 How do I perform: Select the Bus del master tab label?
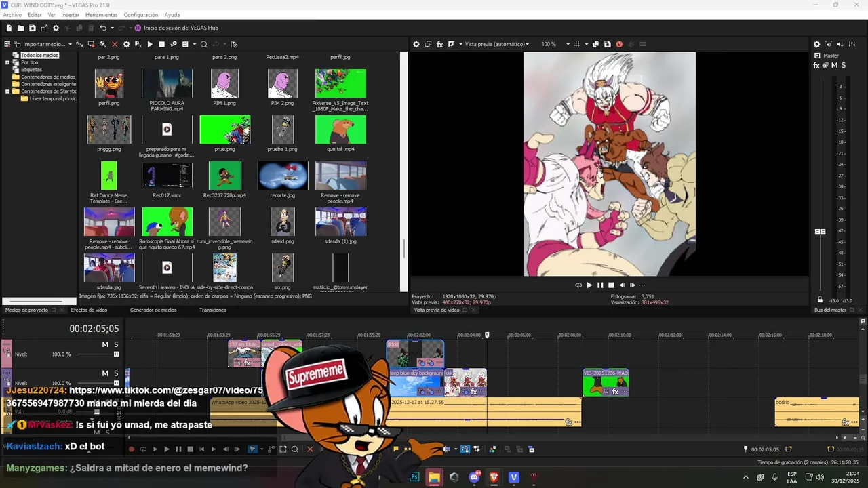(830, 310)
